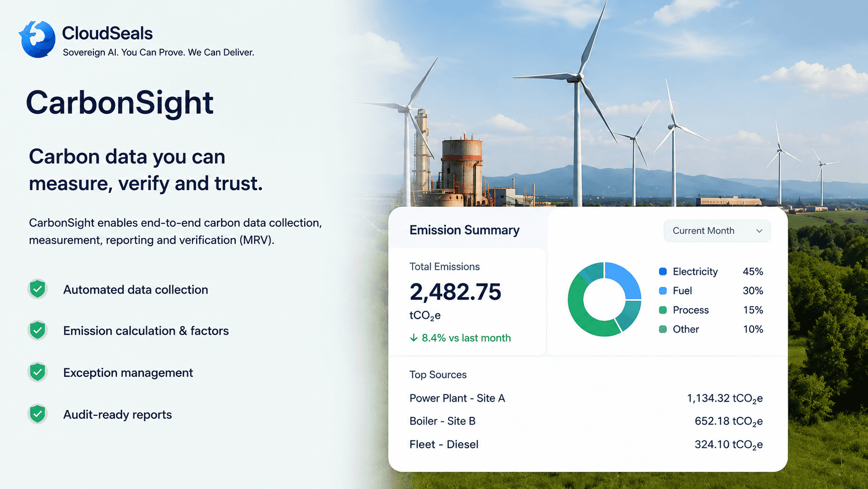Image resolution: width=868 pixels, height=489 pixels.
Task: Click the Audit-ready reports text
Action: 117,415
